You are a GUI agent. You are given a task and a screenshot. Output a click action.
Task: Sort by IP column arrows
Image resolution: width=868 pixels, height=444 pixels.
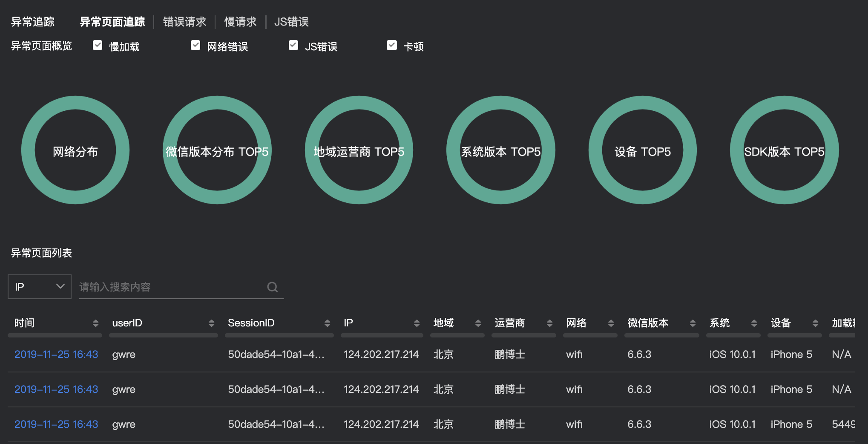point(417,323)
